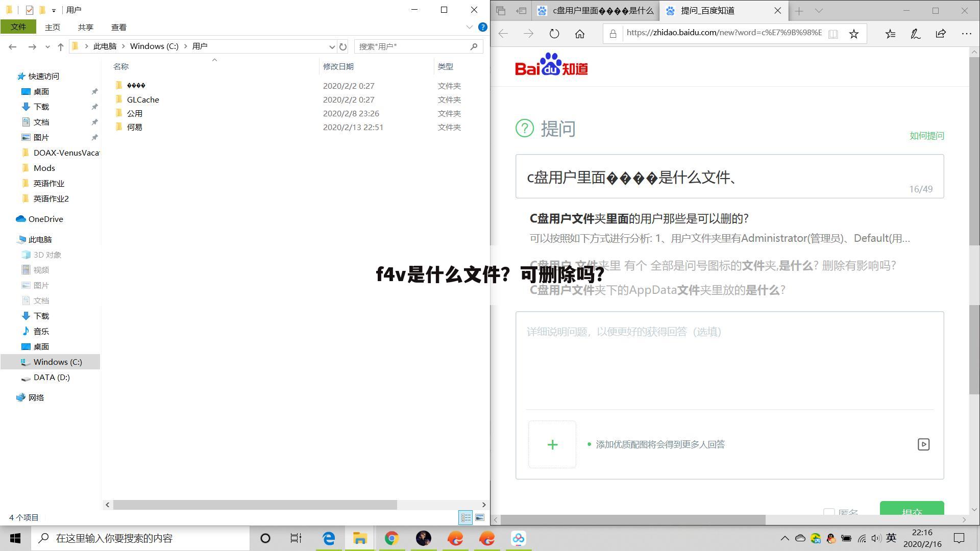
Task: Toggle anonymous checkbox near submit button
Action: 829,512
